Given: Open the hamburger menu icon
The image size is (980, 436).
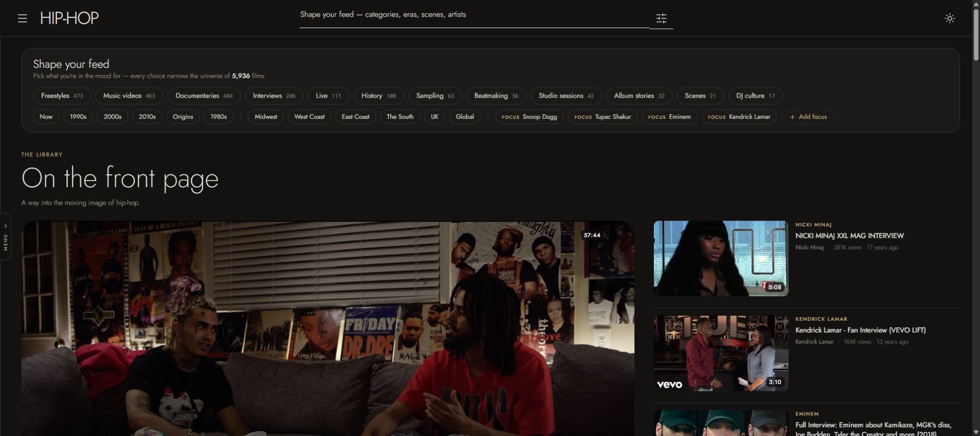Looking at the screenshot, I should [22, 19].
